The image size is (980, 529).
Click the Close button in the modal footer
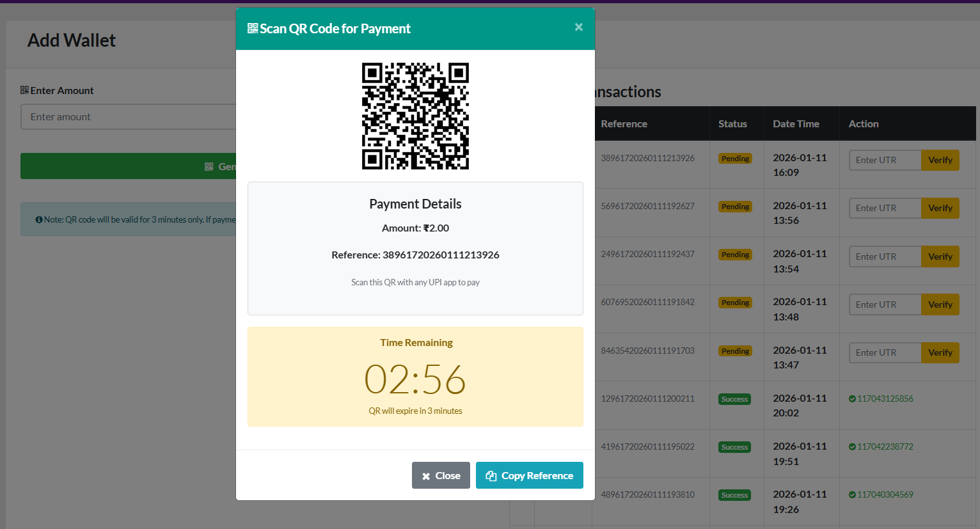tap(441, 475)
